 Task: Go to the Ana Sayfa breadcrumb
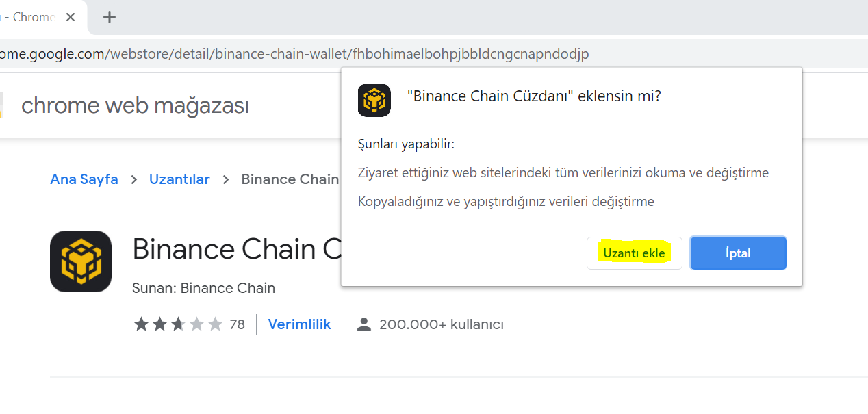(84, 179)
